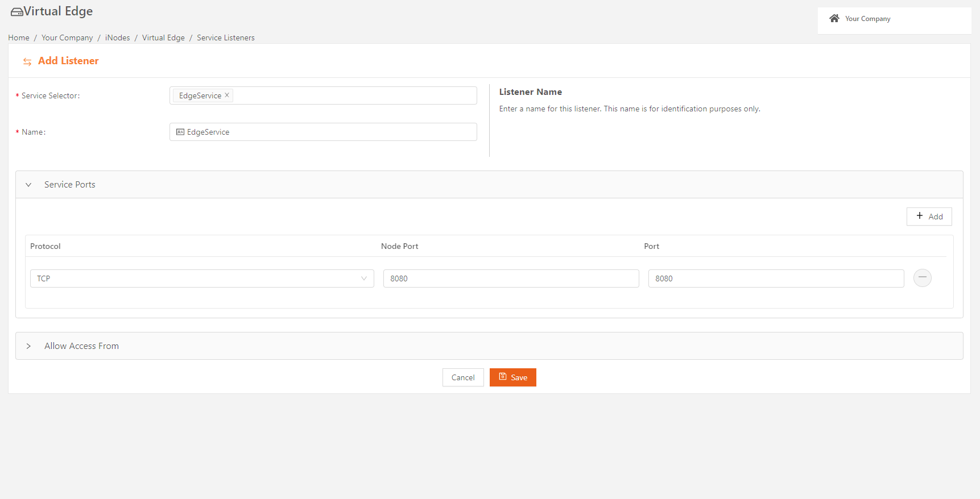The width and height of the screenshot is (980, 499).
Task: Click the Cancel button
Action: (463, 377)
